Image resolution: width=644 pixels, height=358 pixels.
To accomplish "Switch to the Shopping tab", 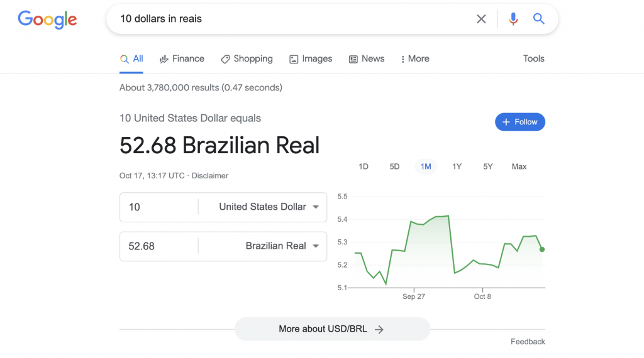I will pos(247,58).
